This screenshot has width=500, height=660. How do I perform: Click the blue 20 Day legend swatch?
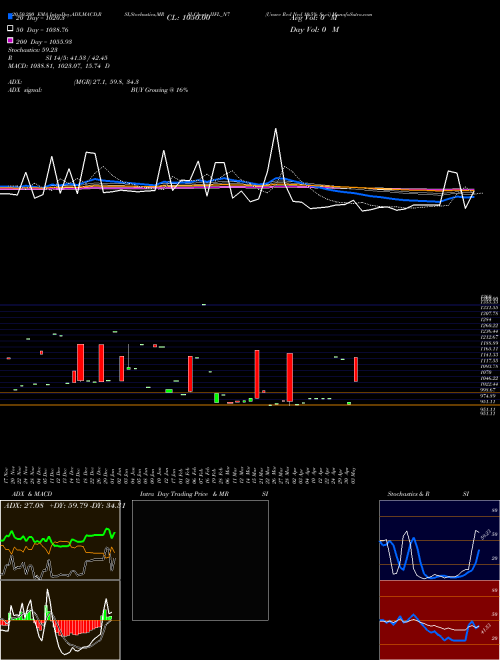point(10,17)
